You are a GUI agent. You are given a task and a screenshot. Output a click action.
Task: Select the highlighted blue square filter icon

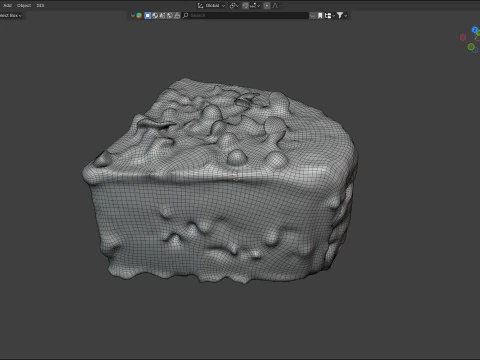pos(148,15)
